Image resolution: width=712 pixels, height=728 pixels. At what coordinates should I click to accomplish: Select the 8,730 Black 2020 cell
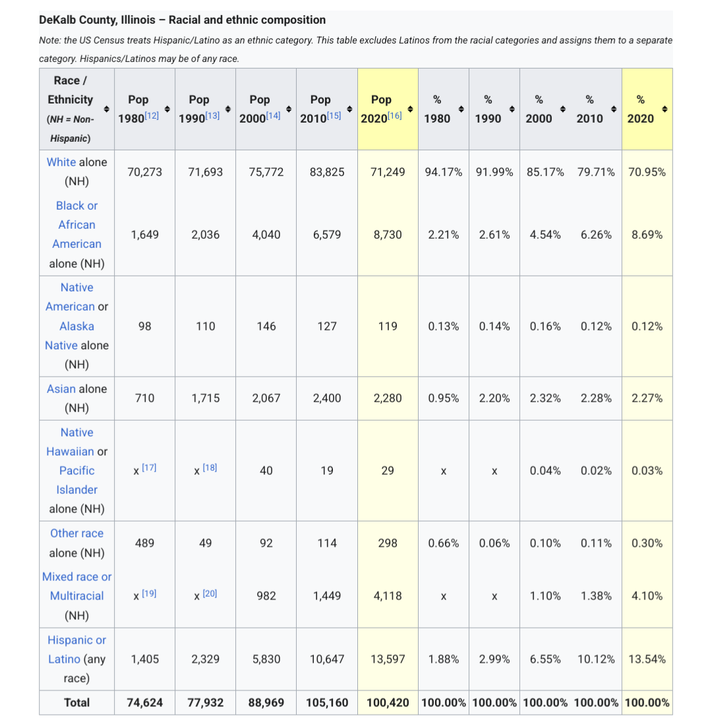point(388,235)
